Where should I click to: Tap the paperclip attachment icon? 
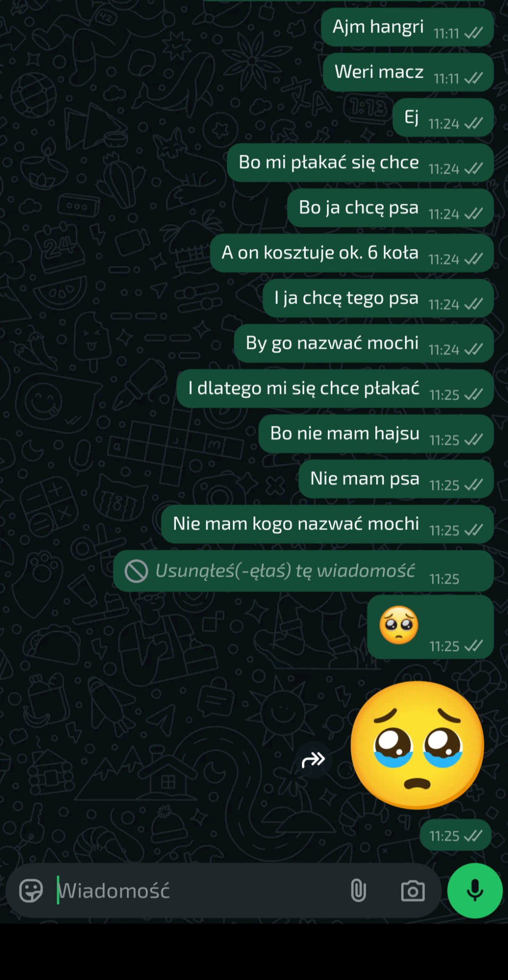pyautogui.click(x=358, y=891)
